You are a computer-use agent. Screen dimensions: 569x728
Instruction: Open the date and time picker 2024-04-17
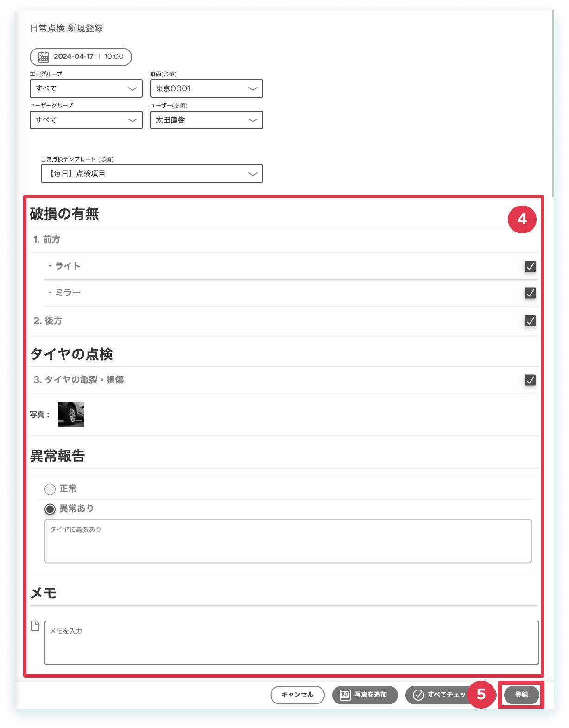point(81,57)
